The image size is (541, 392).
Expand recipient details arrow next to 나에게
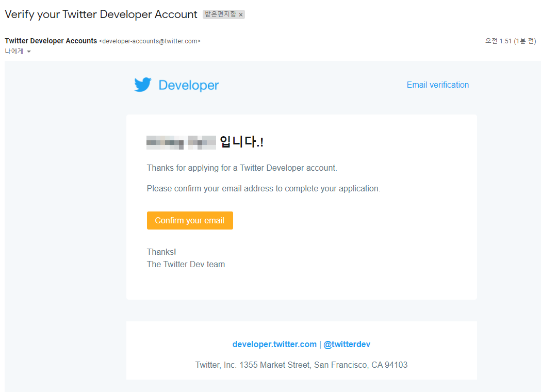point(29,52)
